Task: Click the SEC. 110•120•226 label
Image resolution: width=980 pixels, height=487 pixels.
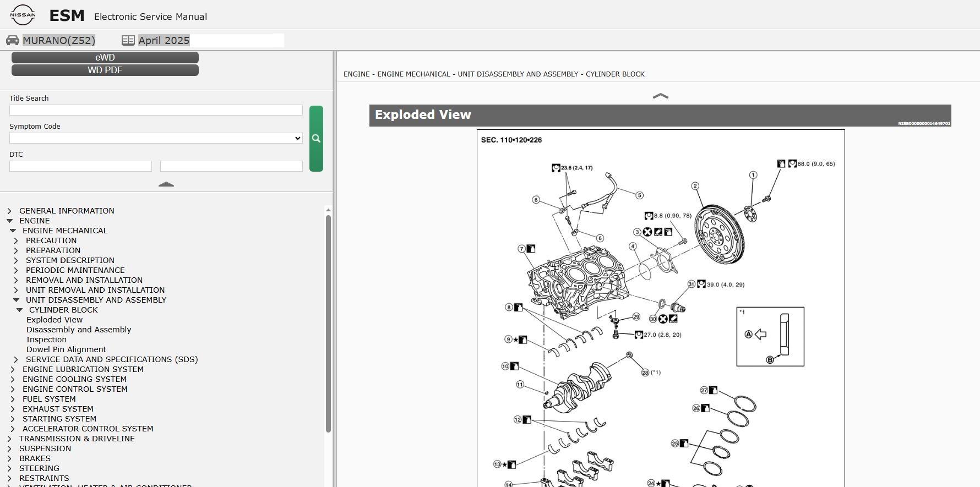Action: pos(511,140)
